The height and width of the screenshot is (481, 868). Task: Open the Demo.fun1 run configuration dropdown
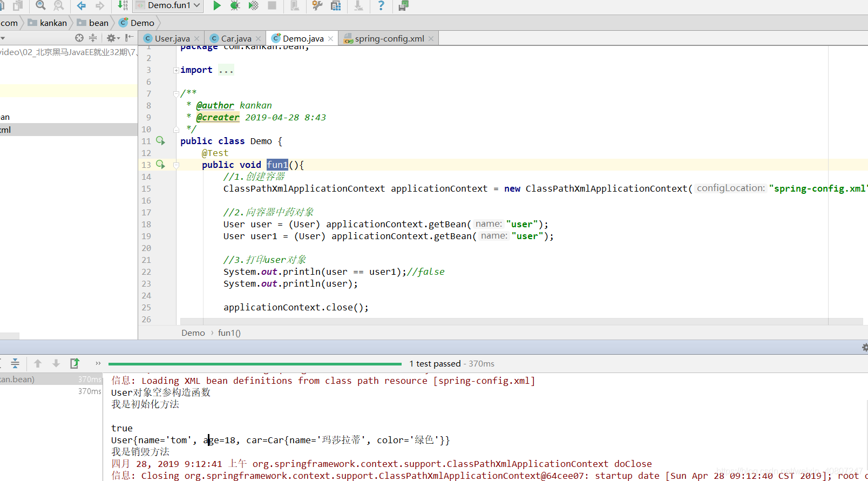pyautogui.click(x=168, y=5)
